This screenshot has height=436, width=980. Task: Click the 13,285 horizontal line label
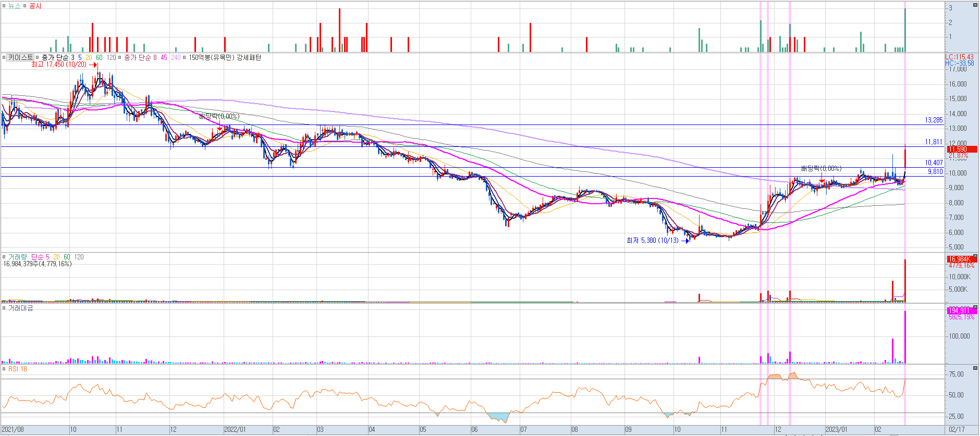934,120
